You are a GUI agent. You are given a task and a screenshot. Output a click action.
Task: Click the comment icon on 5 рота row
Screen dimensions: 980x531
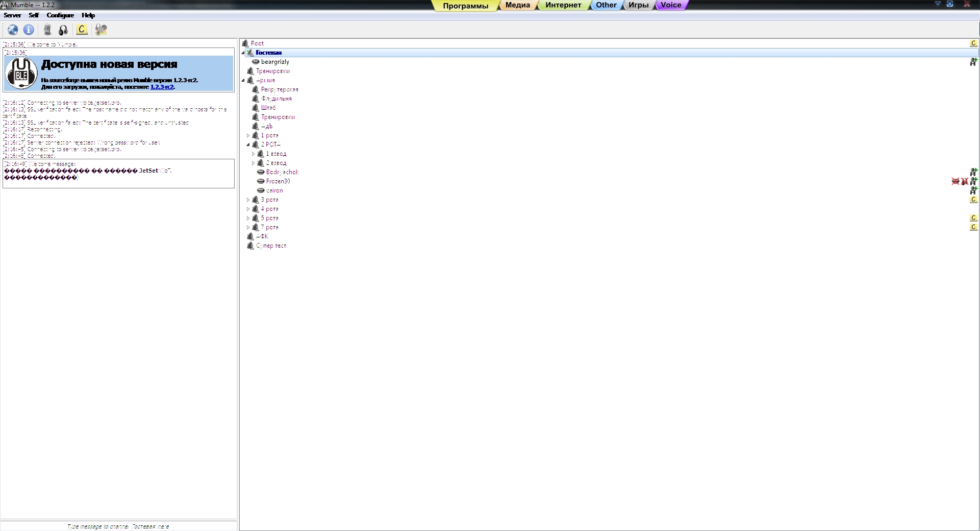(973, 218)
